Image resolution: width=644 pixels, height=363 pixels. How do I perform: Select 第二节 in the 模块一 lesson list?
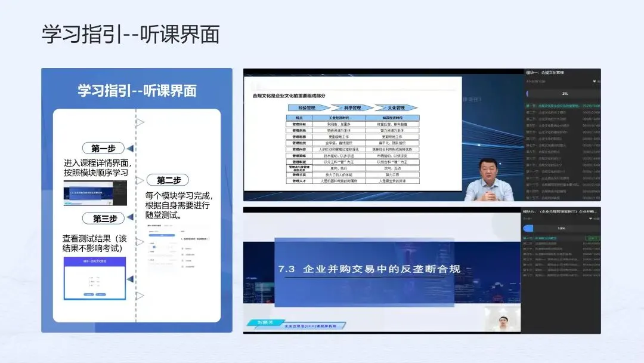coord(563,113)
